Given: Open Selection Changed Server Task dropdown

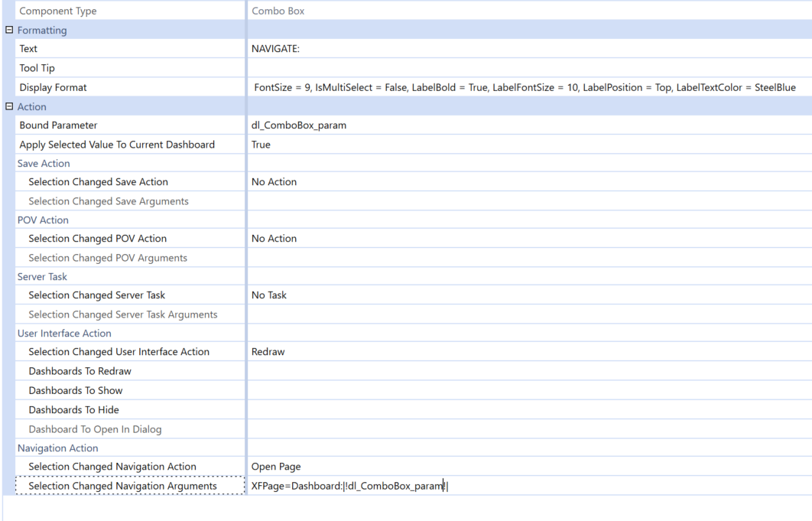Looking at the screenshot, I should click(528, 295).
